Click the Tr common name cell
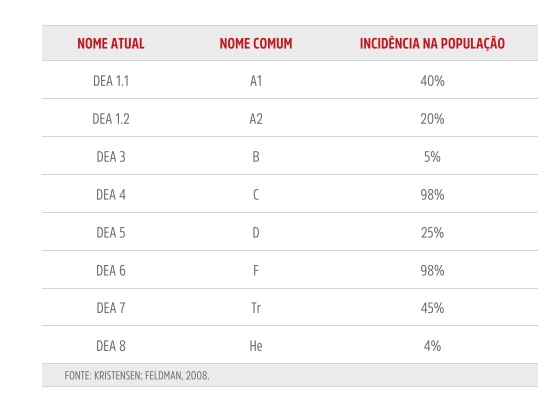 tap(256, 308)
